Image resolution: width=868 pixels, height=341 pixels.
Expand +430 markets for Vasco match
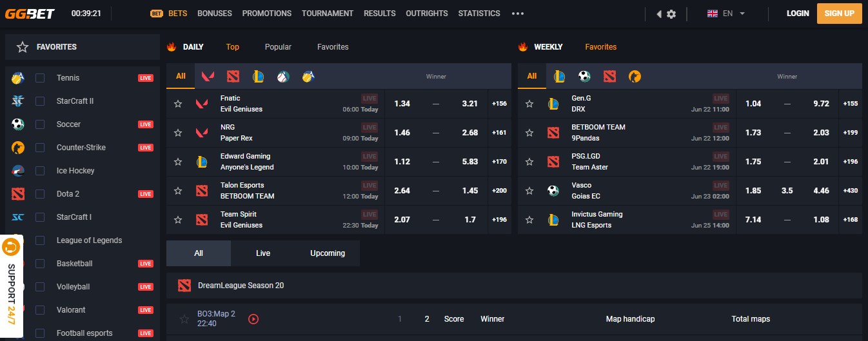point(851,191)
